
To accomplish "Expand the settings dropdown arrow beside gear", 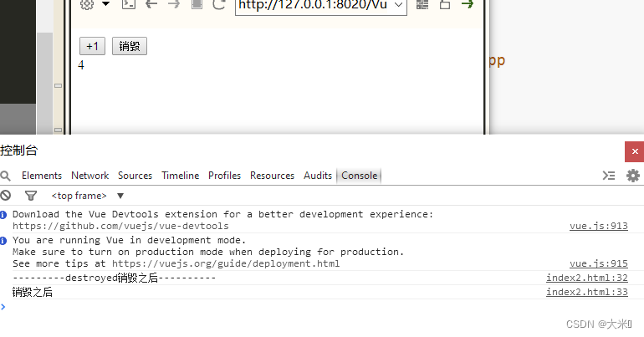I will point(106,4).
